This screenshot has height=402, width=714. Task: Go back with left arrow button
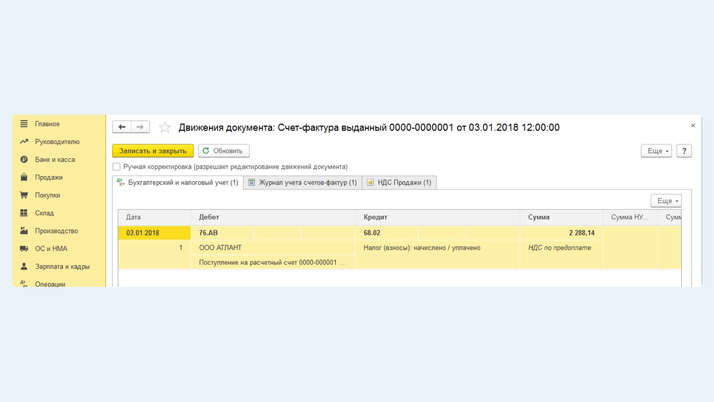coord(122,127)
